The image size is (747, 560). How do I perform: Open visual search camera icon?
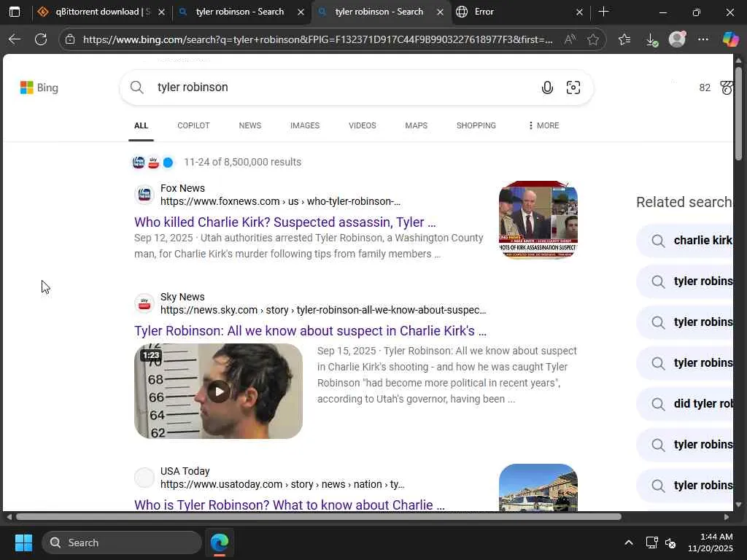[x=573, y=87]
